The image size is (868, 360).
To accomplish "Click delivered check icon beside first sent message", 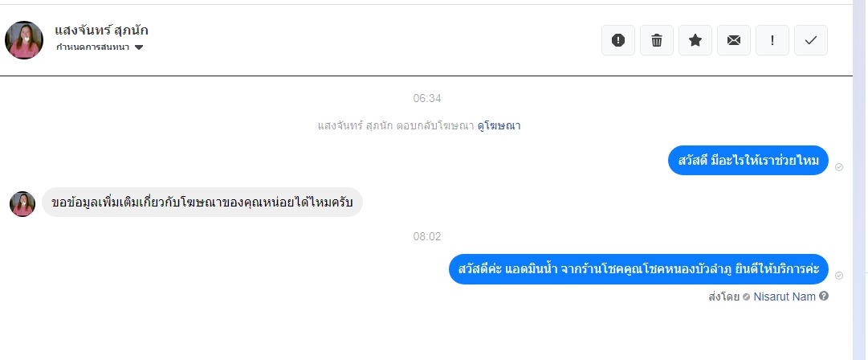I will pyautogui.click(x=839, y=167).
